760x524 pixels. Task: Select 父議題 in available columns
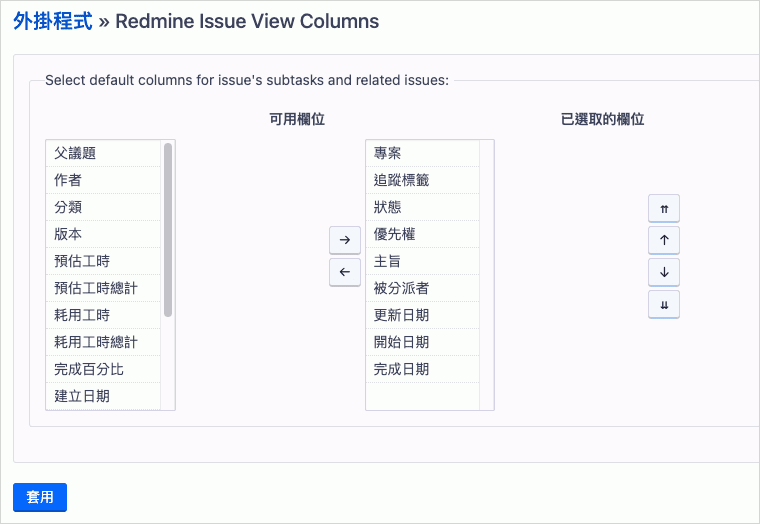tap(103, 153)
